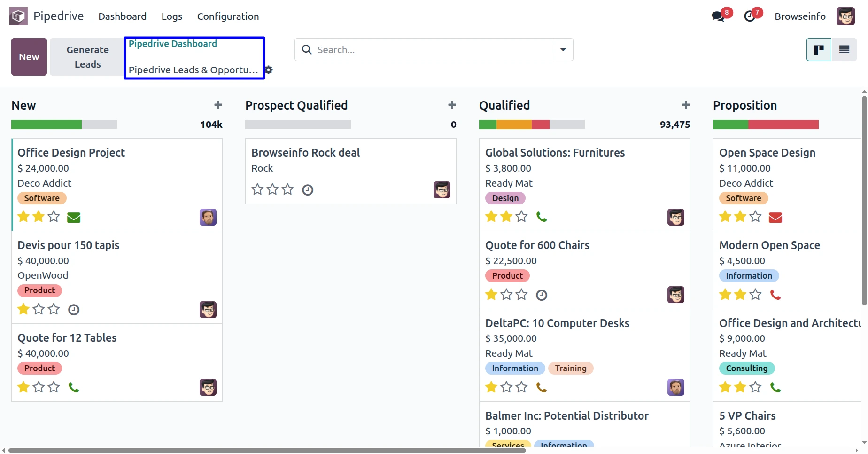The height and width of the screenshot is (454, 868).
Task: Open the activities clock icon
Action: coord(750,17)
